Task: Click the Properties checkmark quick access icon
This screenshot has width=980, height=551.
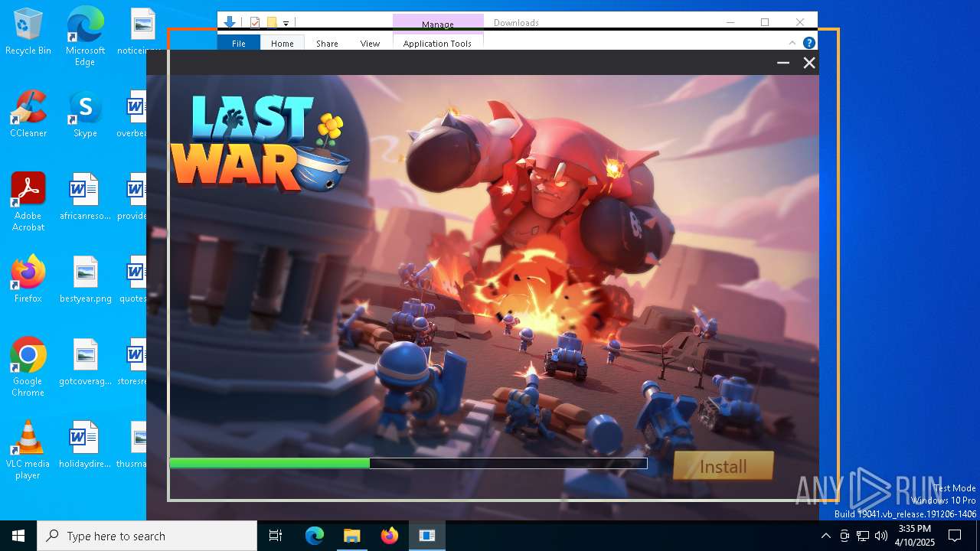Action: pyautogui.click(x=255, y=23)
